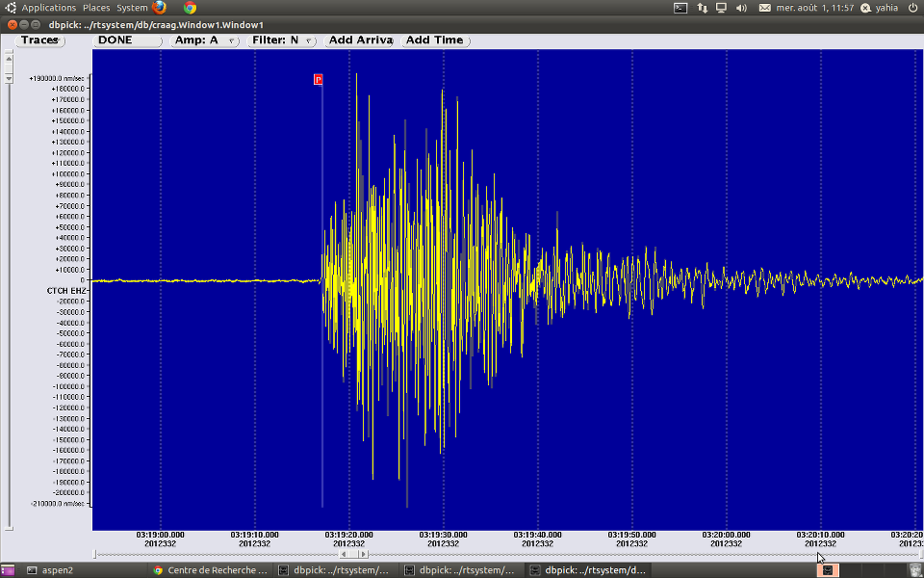Expand the Filter: N dropdown
Viewport: 924px width, 578px height.
(281, 40)
